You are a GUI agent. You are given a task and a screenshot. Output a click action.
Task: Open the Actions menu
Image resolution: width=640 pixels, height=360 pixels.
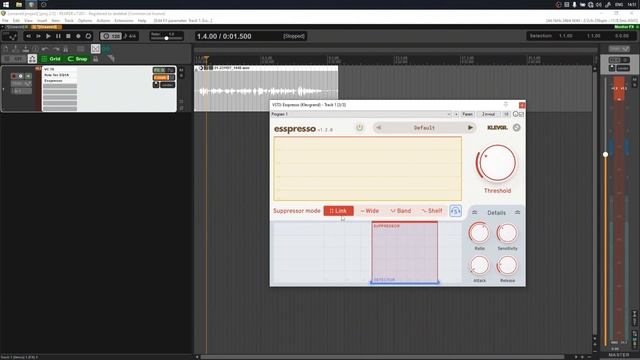103,20
